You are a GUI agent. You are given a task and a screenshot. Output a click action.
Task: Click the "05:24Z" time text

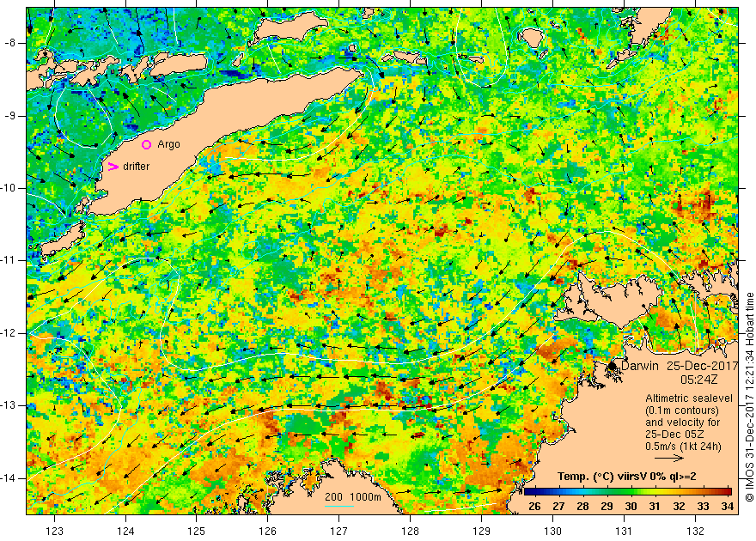click(x=699, y=380)
